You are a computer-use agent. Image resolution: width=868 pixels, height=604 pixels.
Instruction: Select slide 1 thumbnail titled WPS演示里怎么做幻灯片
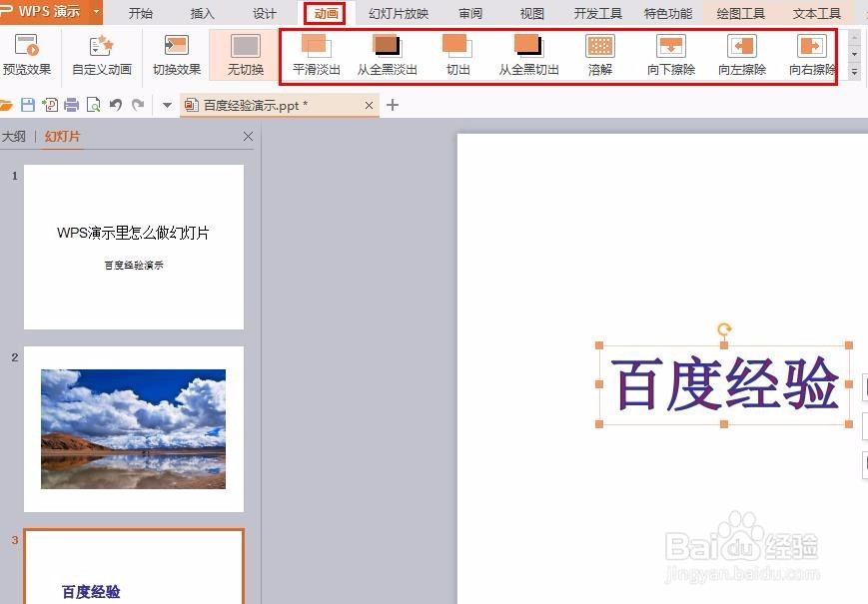tap(134, 247)
